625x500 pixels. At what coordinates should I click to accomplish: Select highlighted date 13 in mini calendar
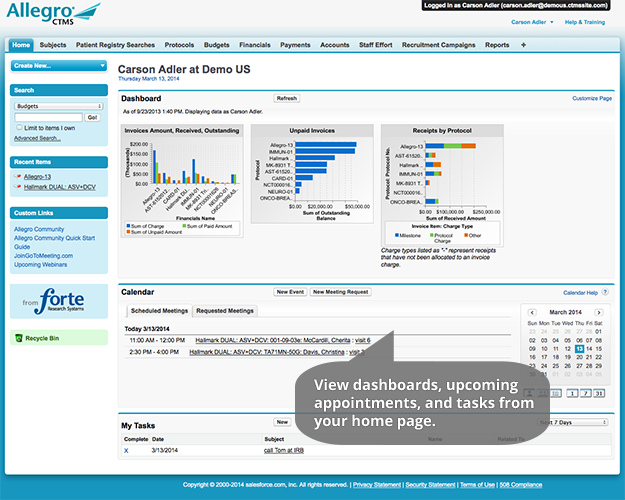(579, 349)
